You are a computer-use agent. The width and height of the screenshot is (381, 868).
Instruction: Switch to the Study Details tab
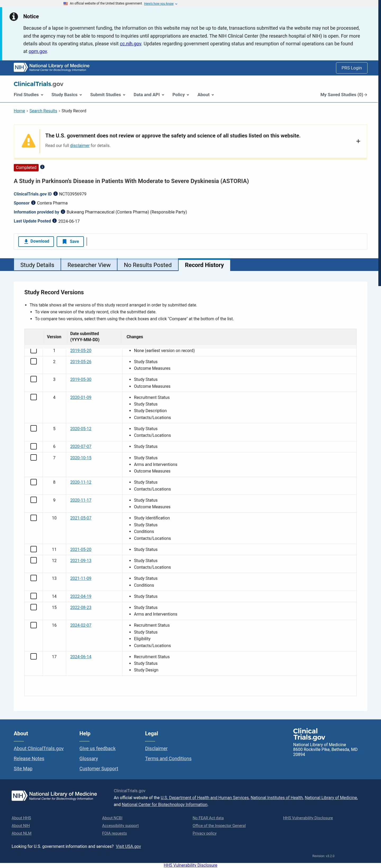pyautogui.click(x=37, y=265)
